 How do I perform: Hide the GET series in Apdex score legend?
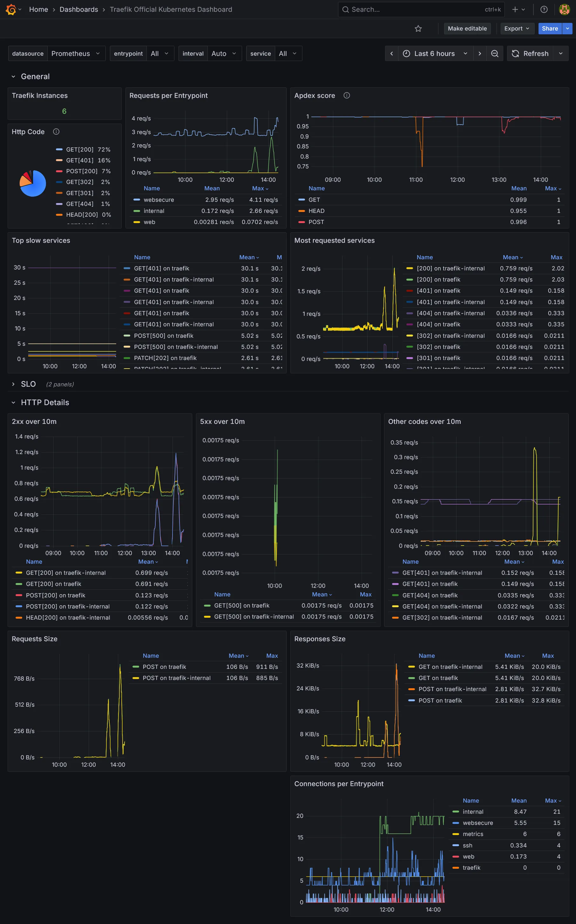[x=314, y=200]
